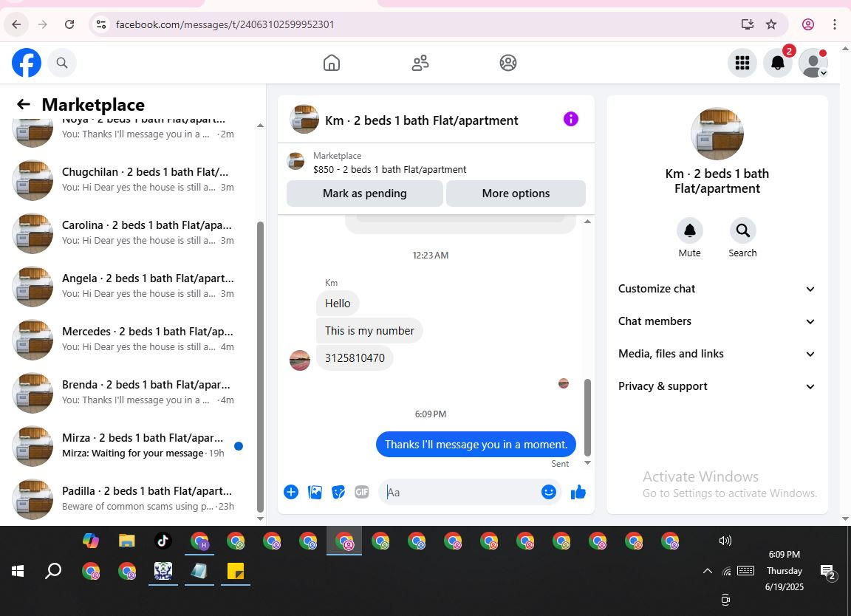Viewport: 851px width, 616px height.
Task: Open the Windows Start menu
Action: click(x=18, y=571)
